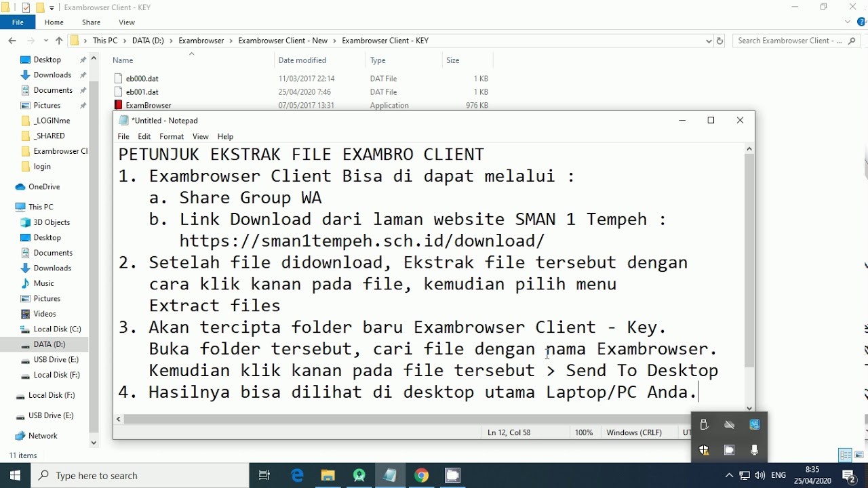Expand the breadcrumb arrow after This PC
The image size is (868, 488).
point(125,41)
